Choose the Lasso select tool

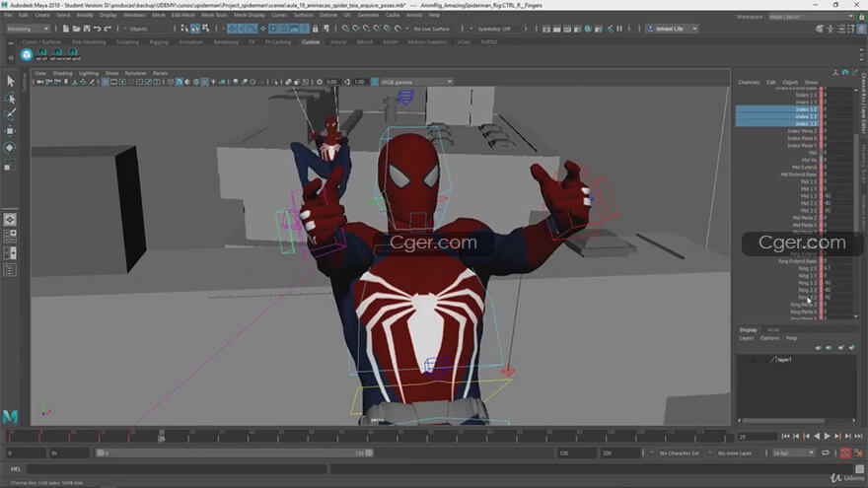(10, 99)
